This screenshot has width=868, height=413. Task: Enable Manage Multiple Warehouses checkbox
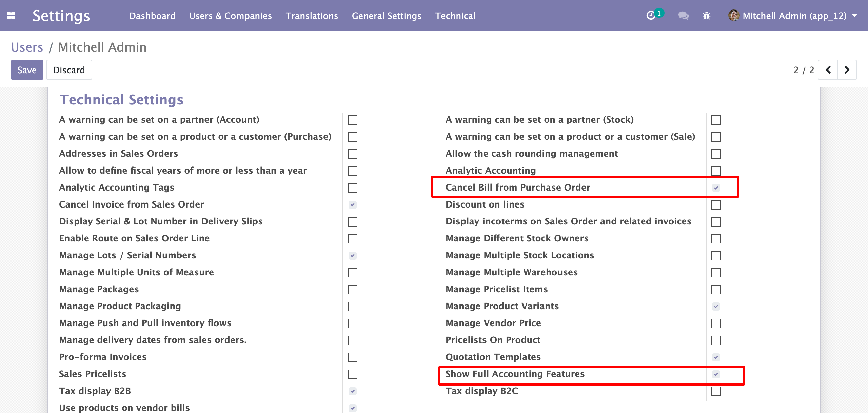pyautogui.click(x=716, y=272)
